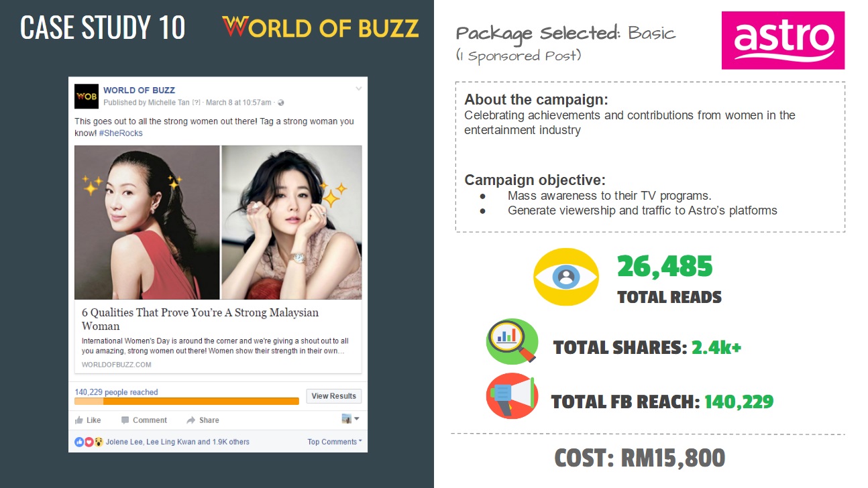The width and height of the screenshot is (868, 488).
Task: Open the WORLD OF BUZZ page name link
Action: click(x=139, y=90)
